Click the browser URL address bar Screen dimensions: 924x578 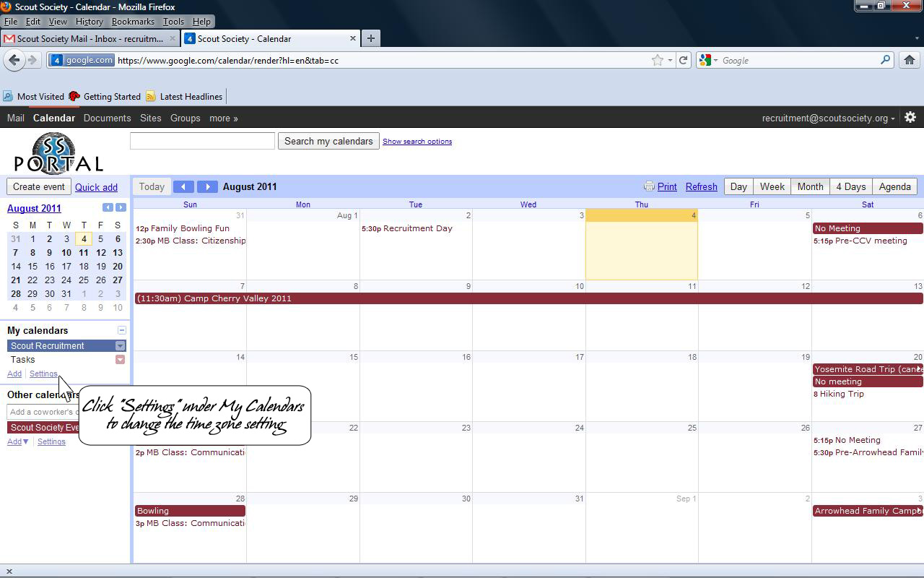point(383,60)
